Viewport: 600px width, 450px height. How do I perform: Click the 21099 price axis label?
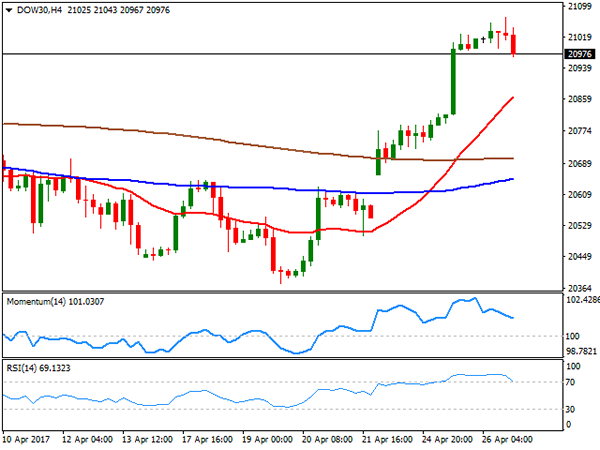(x=580, y=6)
